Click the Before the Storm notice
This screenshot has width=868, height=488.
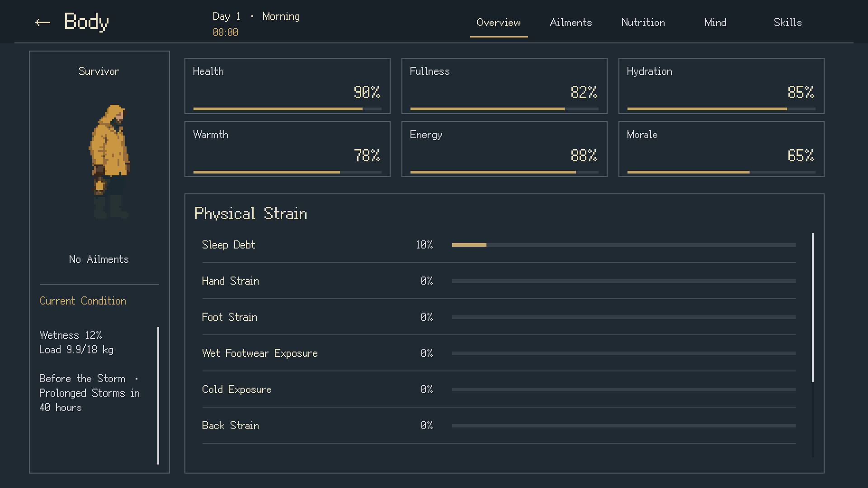(x=90, y=393)
